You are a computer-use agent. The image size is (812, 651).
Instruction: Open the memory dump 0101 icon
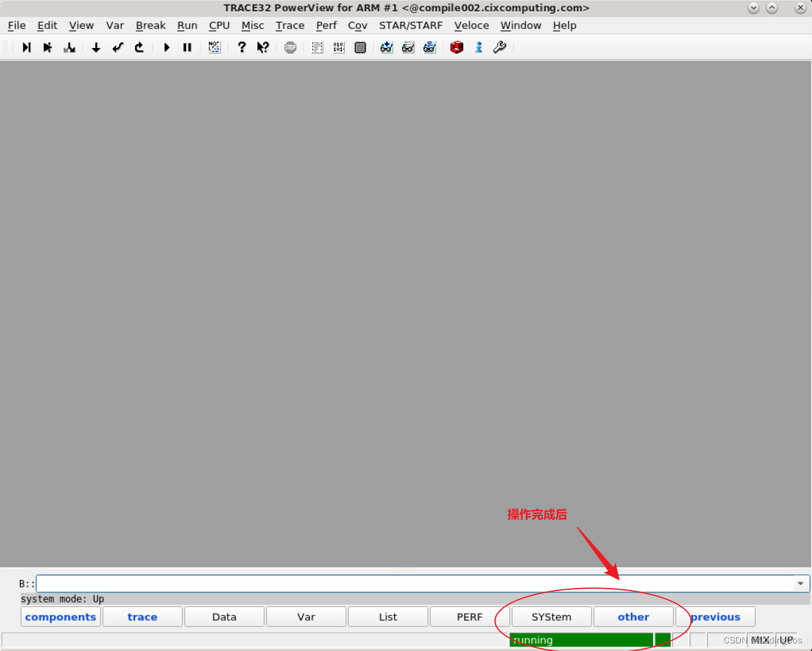(339, 47)
